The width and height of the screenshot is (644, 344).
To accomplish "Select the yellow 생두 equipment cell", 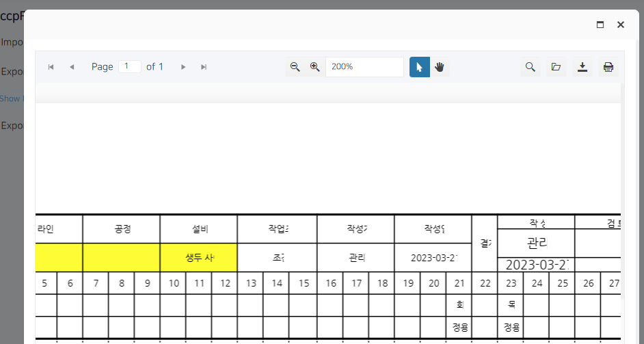I will click(199, 258).
